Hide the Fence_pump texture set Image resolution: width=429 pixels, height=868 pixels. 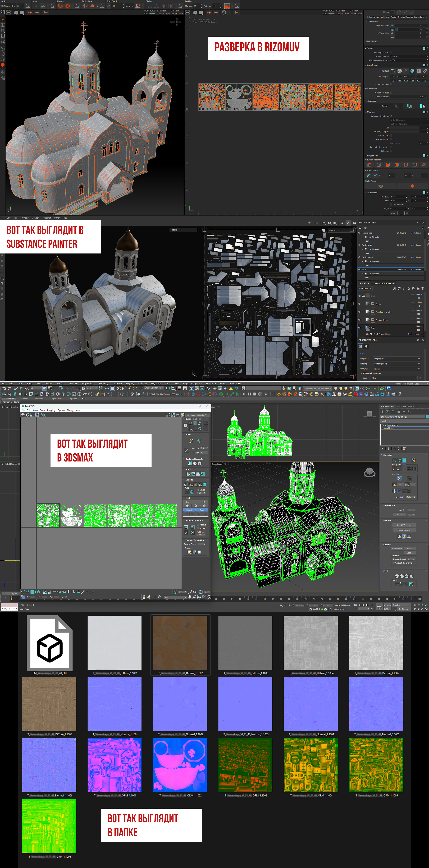point(359,233)
